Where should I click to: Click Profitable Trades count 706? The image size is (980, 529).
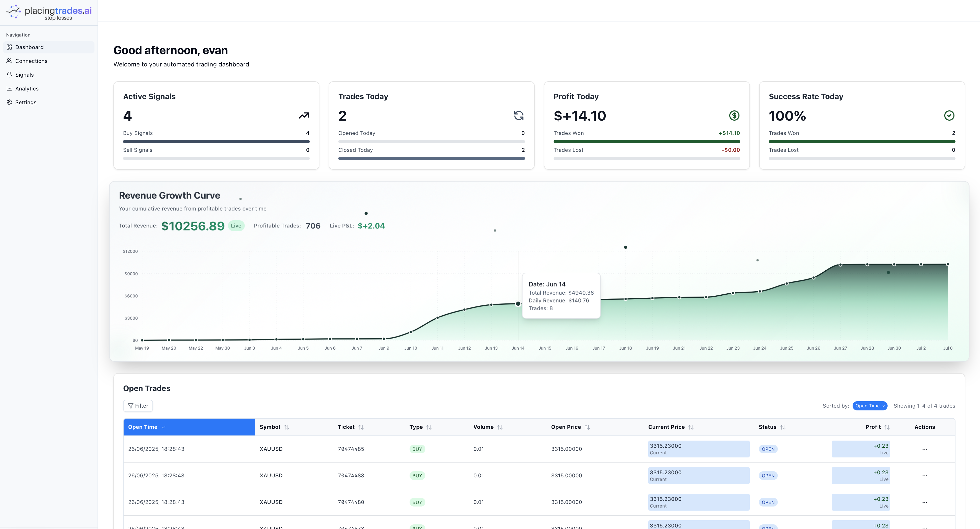point(313,226)
